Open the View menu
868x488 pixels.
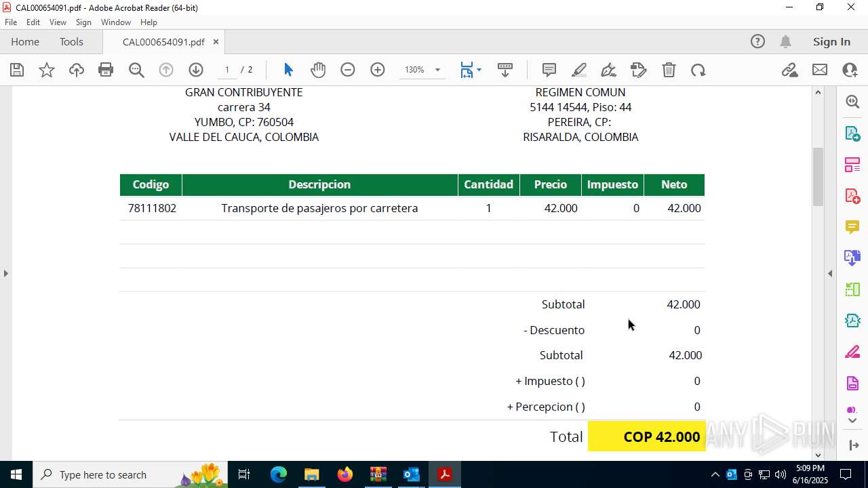58,22
